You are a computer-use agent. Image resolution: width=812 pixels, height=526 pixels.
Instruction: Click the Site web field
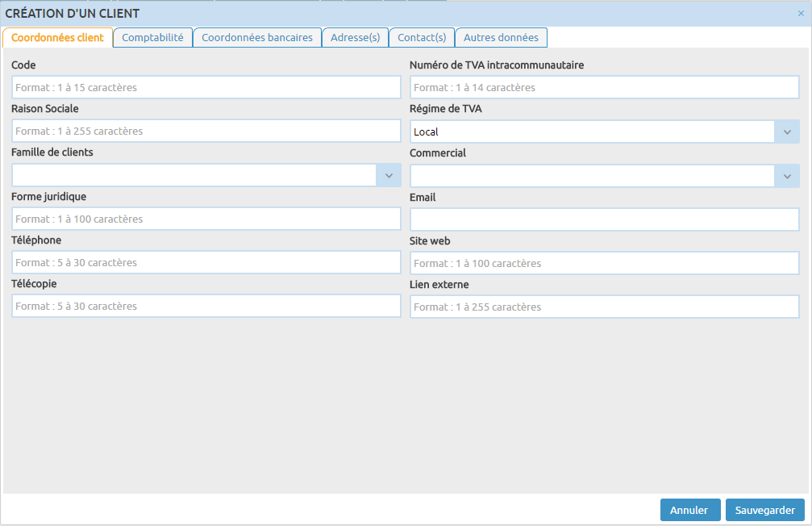pos(604,263)
